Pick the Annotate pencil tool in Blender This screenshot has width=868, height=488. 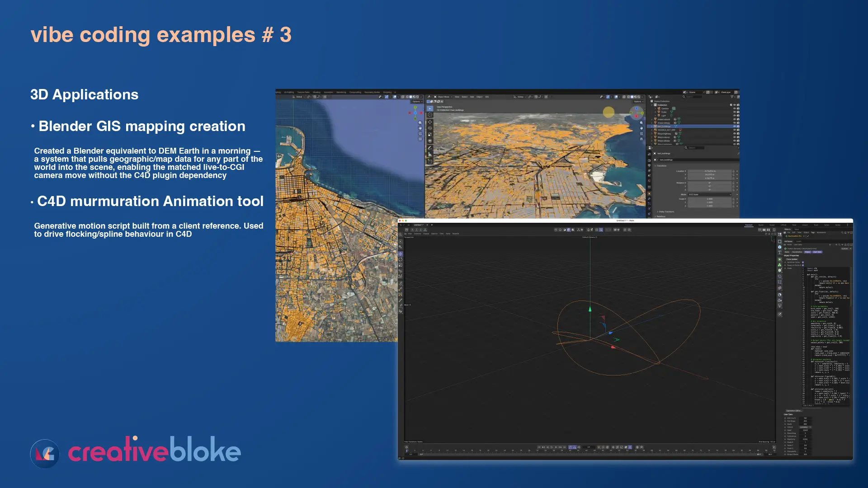pyautogui.click(x=430, y=148)
